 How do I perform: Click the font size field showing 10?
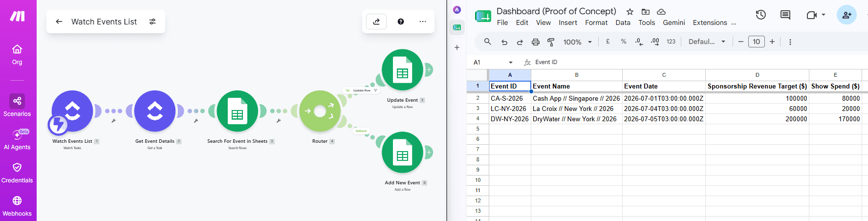(757, 42)
